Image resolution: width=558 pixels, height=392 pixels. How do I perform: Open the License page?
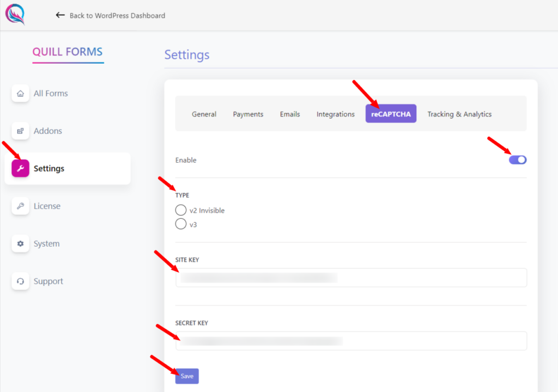click(x=47, y=206)
